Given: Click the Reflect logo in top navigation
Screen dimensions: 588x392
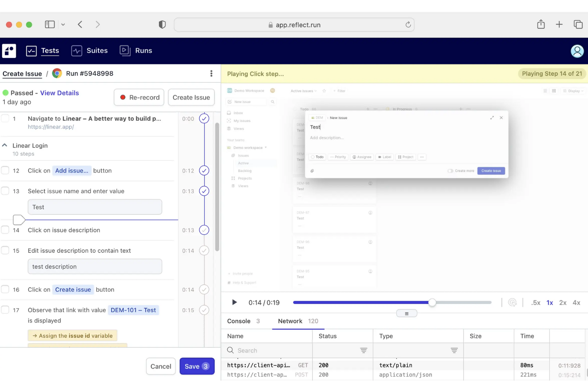Looking at the screenshot, I should click(x=9, y=51).
